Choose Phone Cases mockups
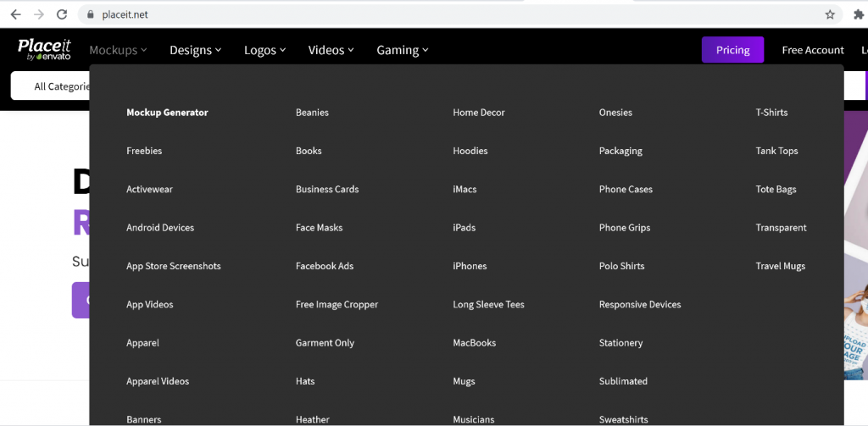The image size is (868, 426). click(626, 189)
